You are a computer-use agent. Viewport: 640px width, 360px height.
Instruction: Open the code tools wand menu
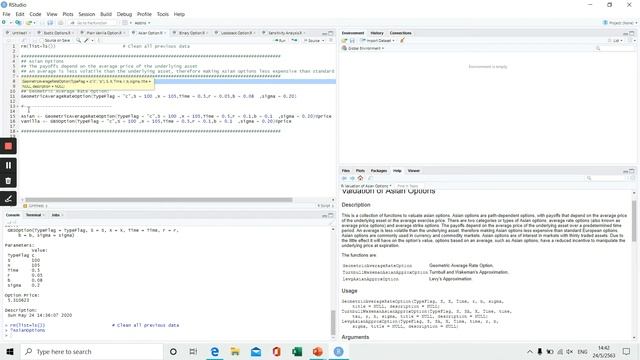point(88,40)
